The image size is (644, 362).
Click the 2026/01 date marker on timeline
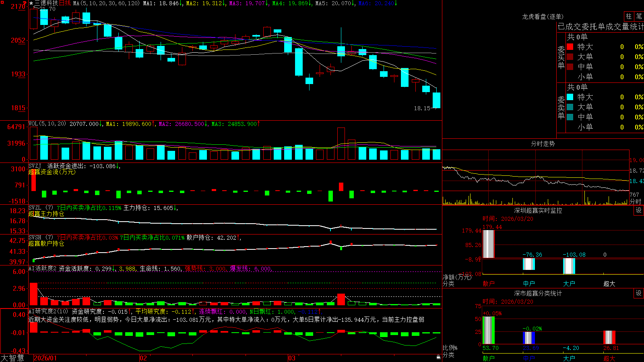pos(45,358)
